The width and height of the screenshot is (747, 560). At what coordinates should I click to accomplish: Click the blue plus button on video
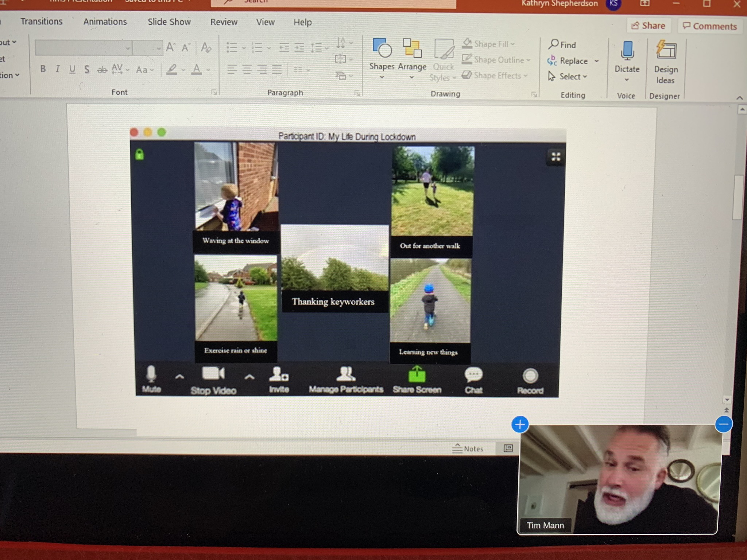pyautogui.click(x=520, y=424)
